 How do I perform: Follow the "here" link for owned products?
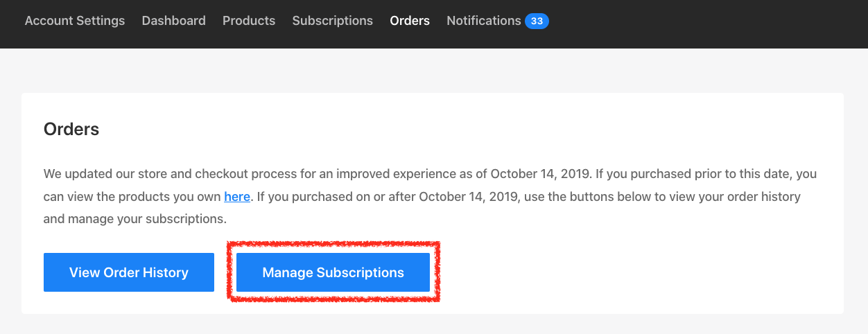237,197
